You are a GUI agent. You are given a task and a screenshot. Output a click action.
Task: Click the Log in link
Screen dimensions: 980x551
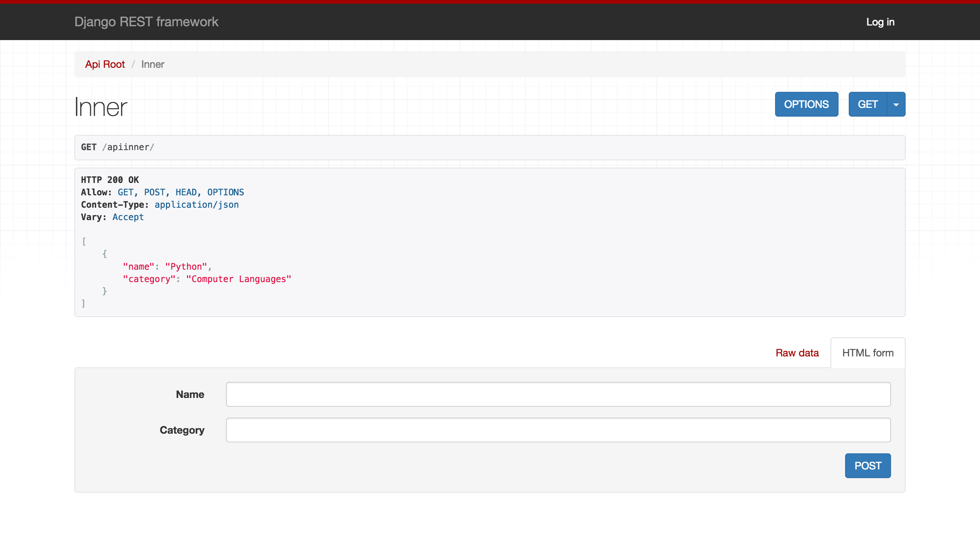pyautogui.click(x=880, y=22)
